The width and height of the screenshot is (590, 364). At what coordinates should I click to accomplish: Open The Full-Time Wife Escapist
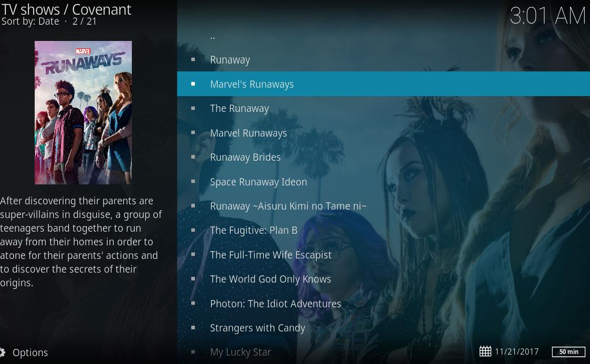coord(271,255)
